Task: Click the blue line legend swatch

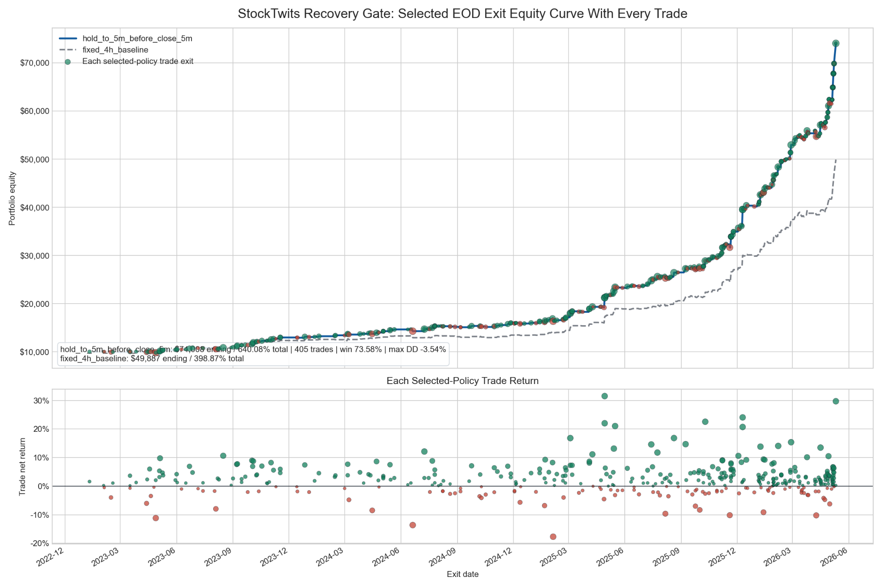Action: coord(68,39)
